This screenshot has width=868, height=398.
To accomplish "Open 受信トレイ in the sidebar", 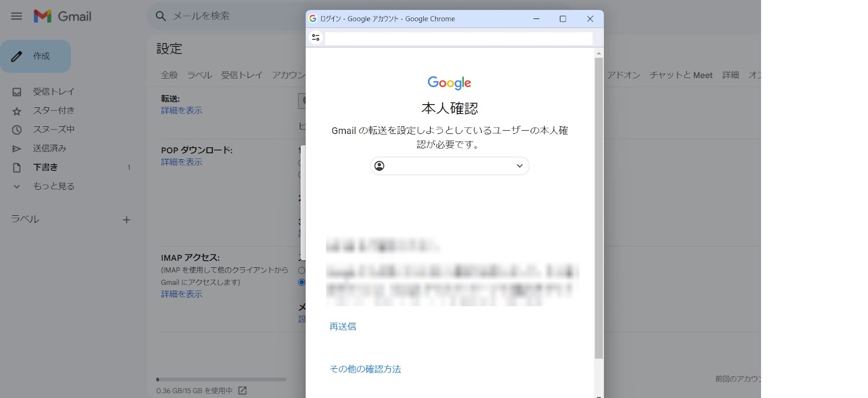I will tap(54, 92).
